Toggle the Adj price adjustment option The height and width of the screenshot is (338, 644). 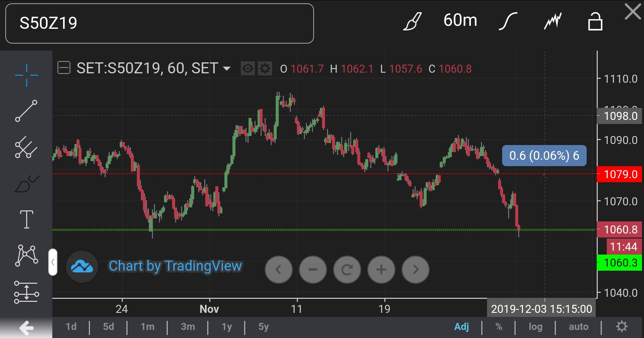(461, 327)
